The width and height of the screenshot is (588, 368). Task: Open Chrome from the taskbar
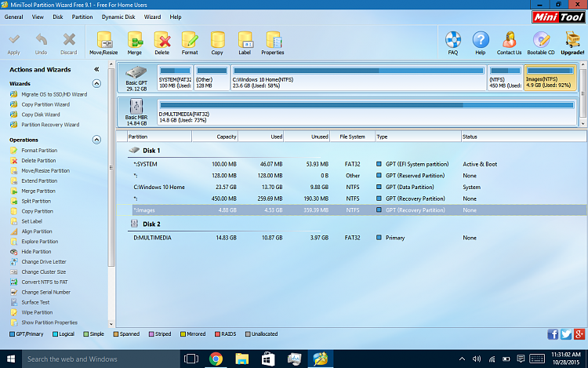click(x=216, y=359)
